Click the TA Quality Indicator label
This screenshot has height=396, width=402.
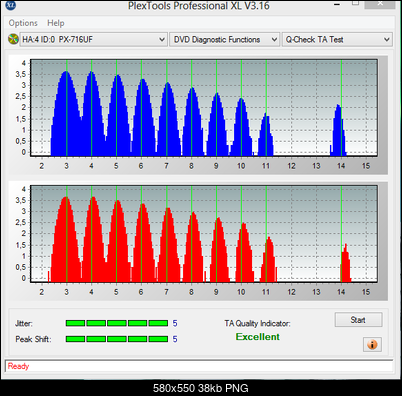click(x=257, y=323)
